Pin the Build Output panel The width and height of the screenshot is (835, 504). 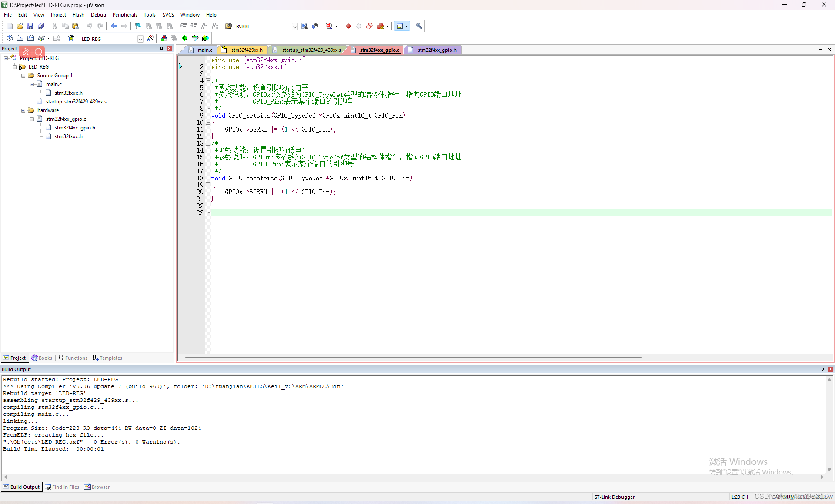(822, 369)
